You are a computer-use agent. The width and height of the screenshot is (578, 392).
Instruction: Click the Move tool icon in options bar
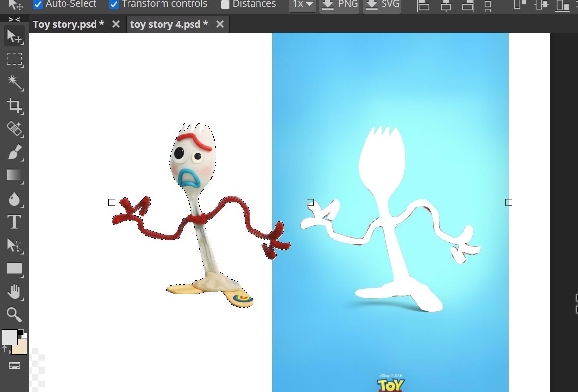tap(15, 4)
